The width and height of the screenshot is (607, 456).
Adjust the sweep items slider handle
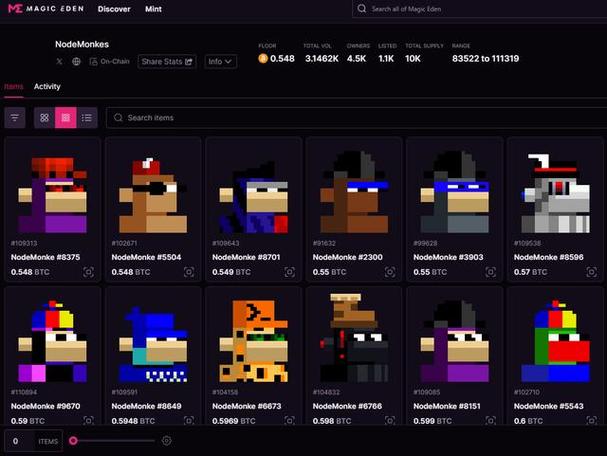(x=73, y=441)
